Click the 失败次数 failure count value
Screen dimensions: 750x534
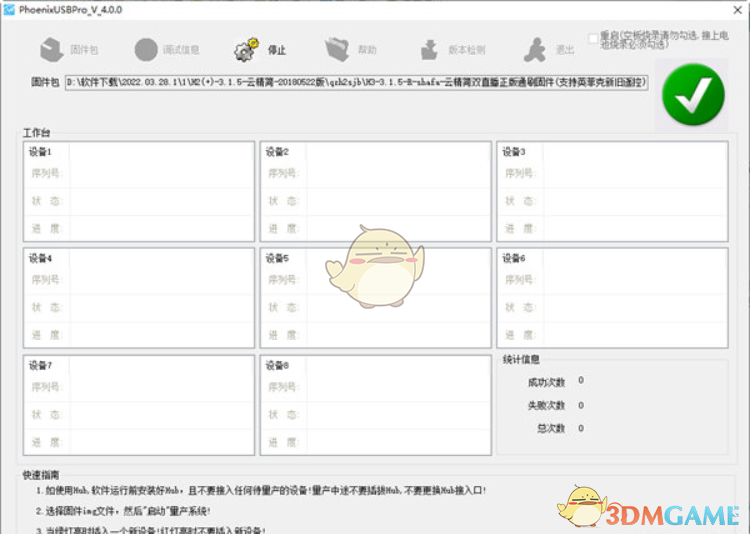(581, 405)
